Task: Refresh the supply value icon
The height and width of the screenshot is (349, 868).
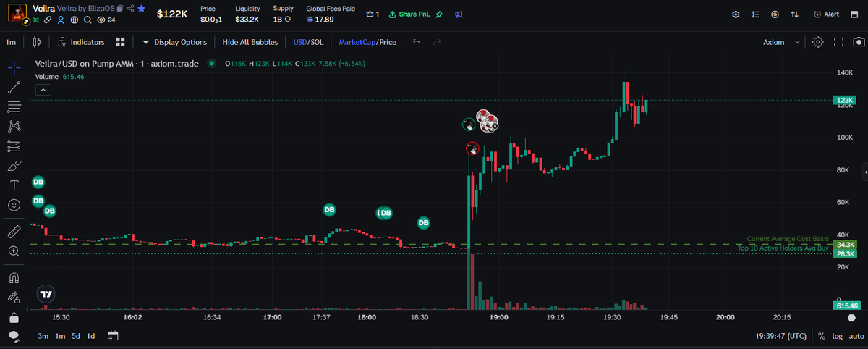Action: [x=289, y=19]
